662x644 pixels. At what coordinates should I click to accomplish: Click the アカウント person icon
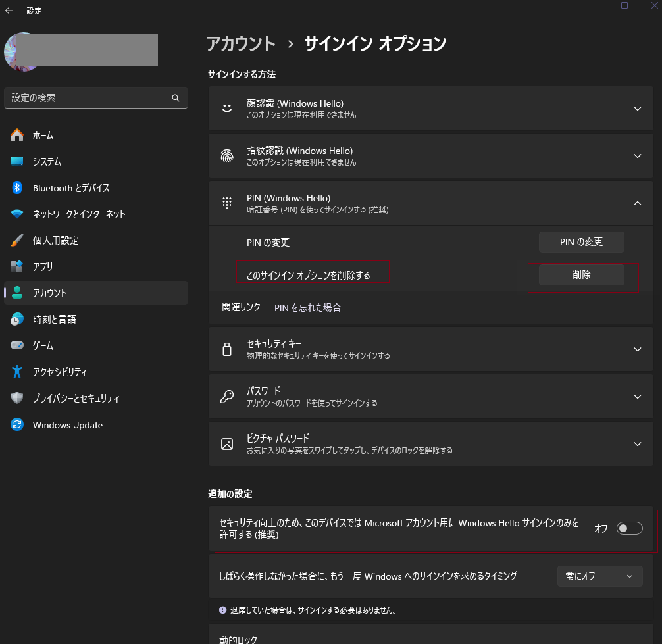point(17,293)
